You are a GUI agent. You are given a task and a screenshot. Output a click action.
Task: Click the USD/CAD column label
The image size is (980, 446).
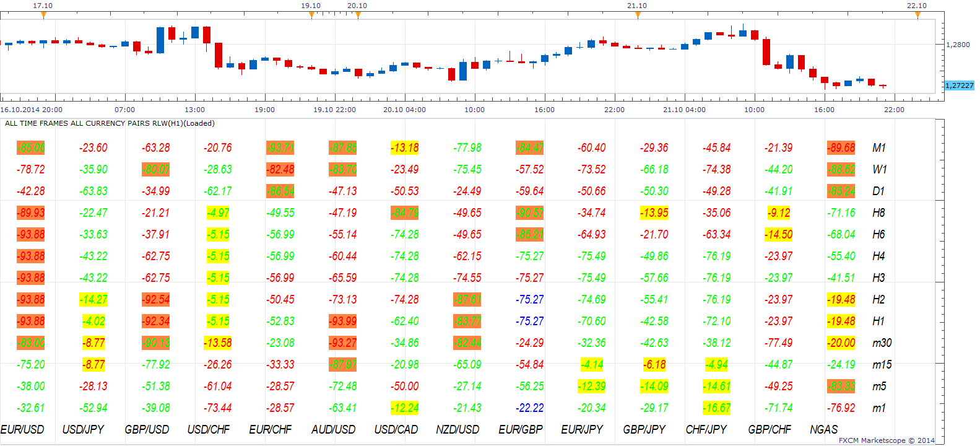pyautogui.click(x=396, y=429)
